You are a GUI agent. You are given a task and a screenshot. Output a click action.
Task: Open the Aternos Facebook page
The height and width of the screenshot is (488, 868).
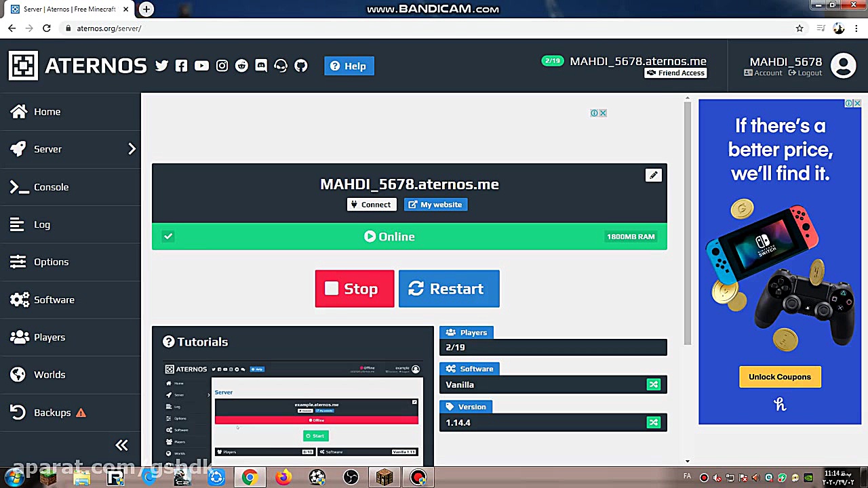[x=181, y=66]
